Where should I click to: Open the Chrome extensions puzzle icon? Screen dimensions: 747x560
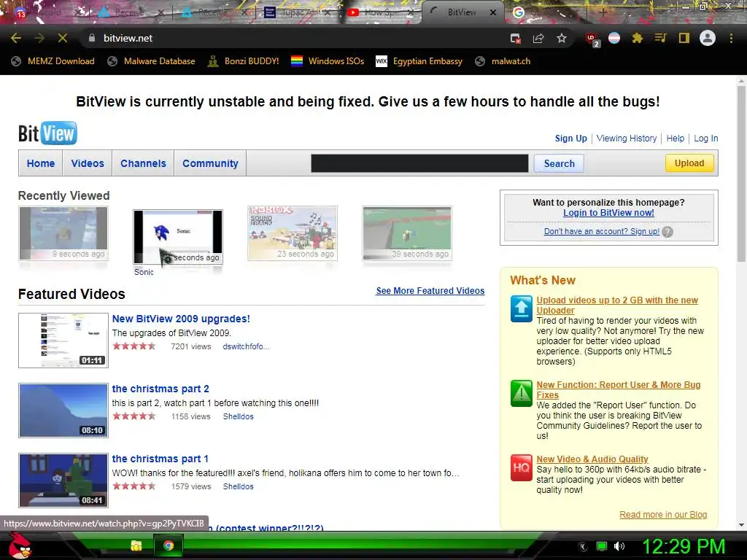tap(638, 38)
